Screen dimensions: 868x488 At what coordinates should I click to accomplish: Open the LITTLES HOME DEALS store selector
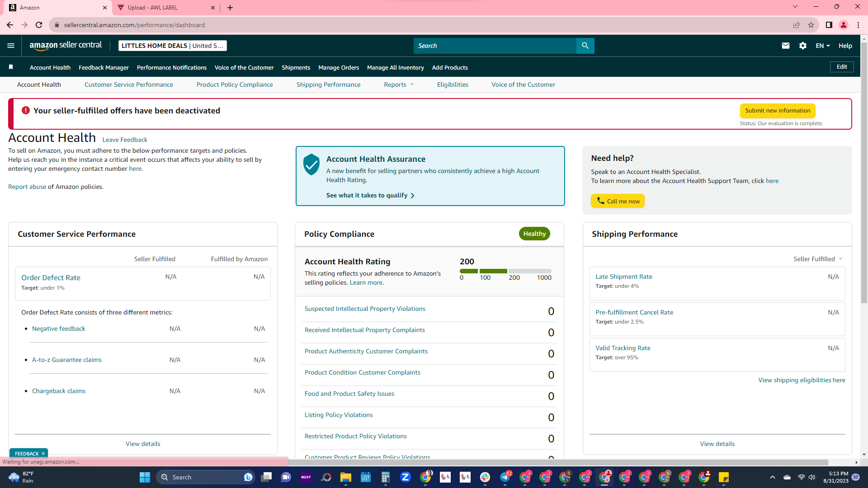coord(172,46)
